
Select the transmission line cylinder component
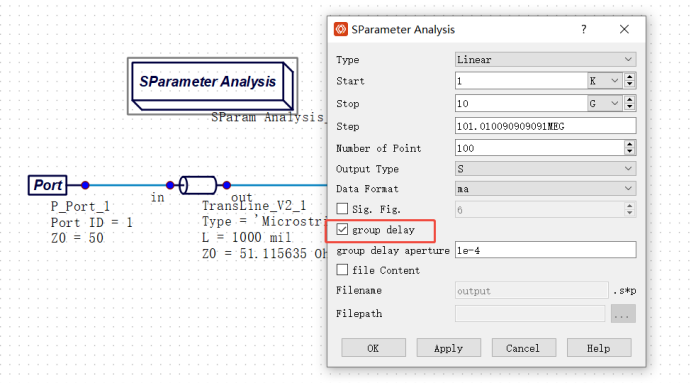(x=198, y=185)
